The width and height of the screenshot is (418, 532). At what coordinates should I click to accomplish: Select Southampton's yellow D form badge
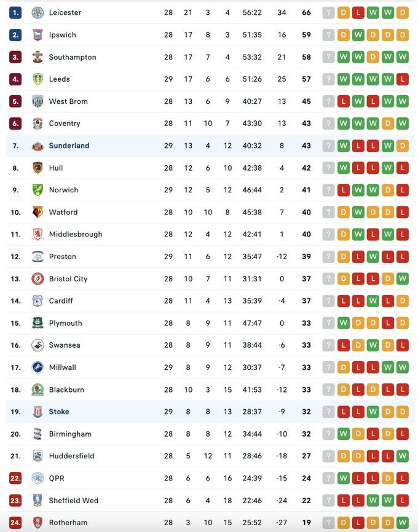373,57
